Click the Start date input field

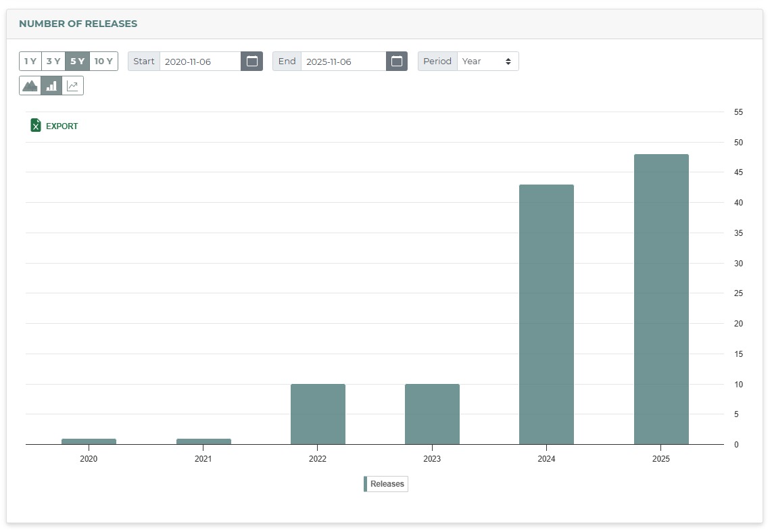tap(200, 62)
